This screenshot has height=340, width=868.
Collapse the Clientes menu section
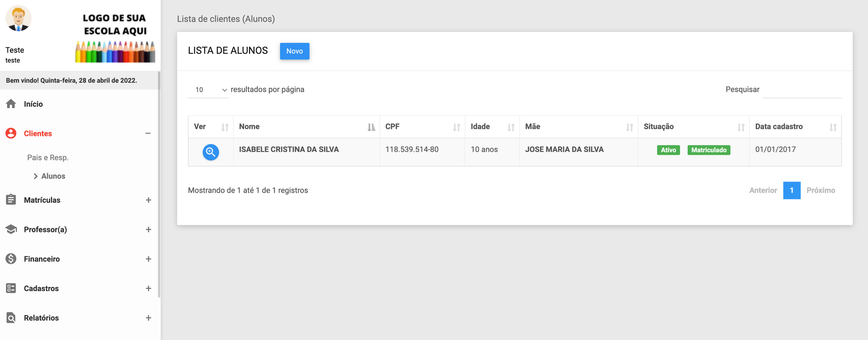coord(148,134)
